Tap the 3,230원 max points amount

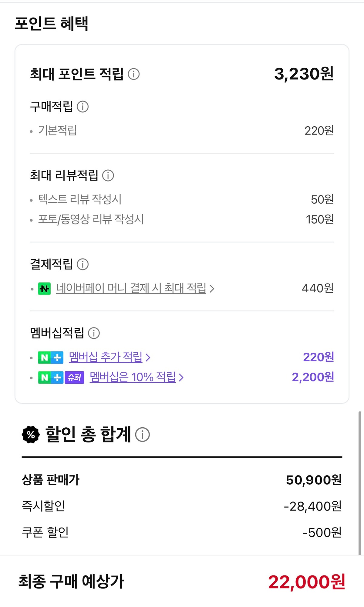(304, 74)
